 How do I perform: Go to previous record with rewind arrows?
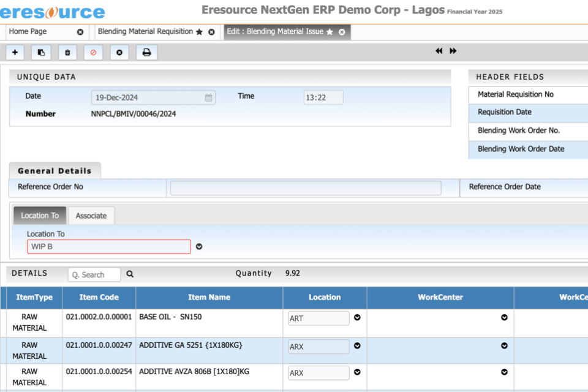point(439,51)
